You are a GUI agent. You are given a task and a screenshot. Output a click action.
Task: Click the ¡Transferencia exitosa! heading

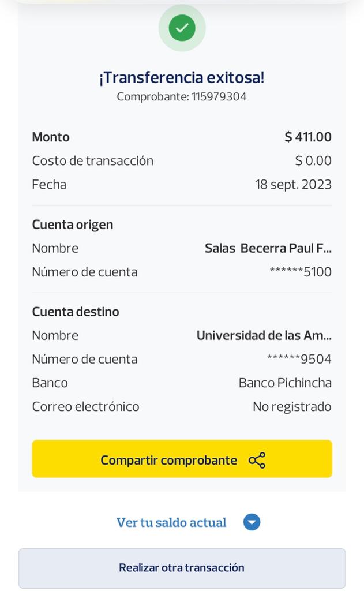[x=182, y=77]
